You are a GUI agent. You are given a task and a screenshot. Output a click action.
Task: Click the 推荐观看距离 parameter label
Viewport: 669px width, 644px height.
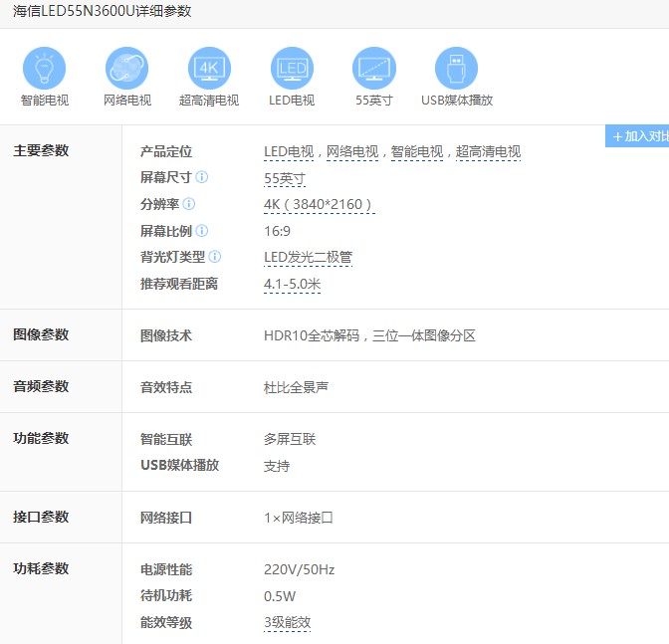pyautogui.click(x=179, y=284)
